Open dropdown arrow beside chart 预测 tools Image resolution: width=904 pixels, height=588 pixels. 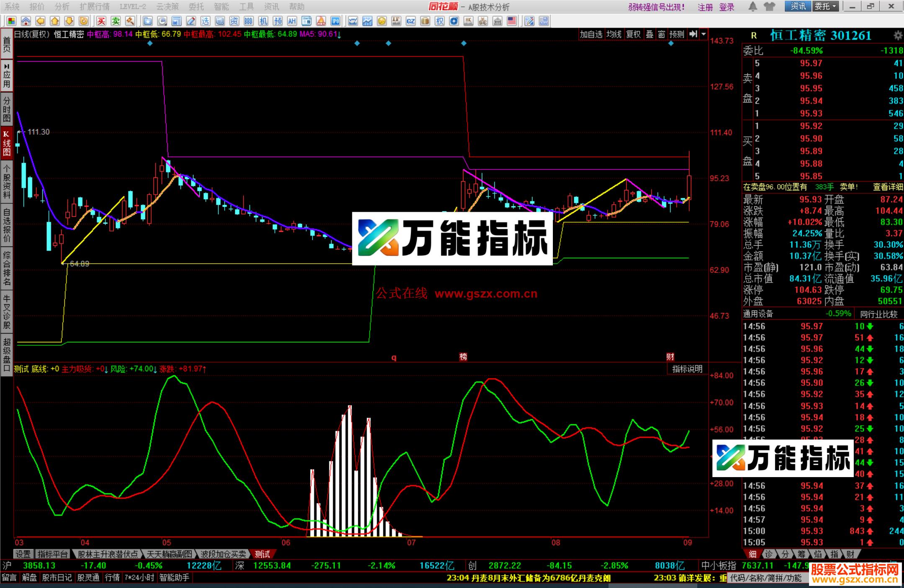click(704, 34)
